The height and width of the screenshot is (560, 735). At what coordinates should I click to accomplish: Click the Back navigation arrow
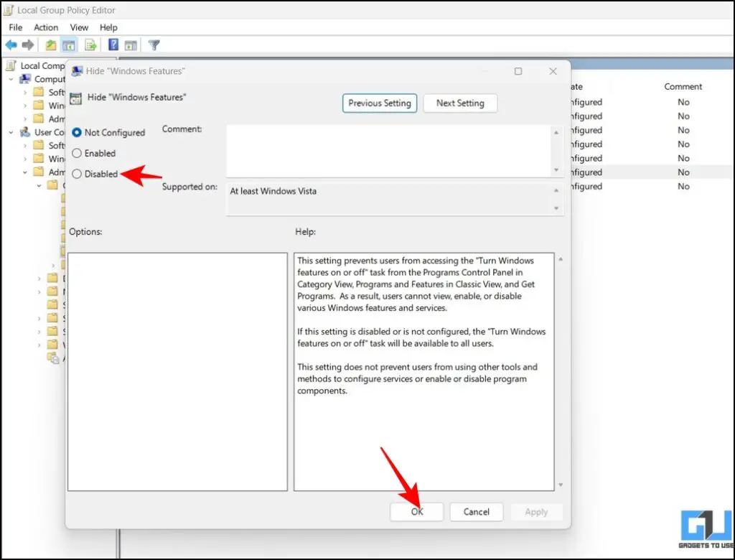pyautogui.click(x=10, y=45)
